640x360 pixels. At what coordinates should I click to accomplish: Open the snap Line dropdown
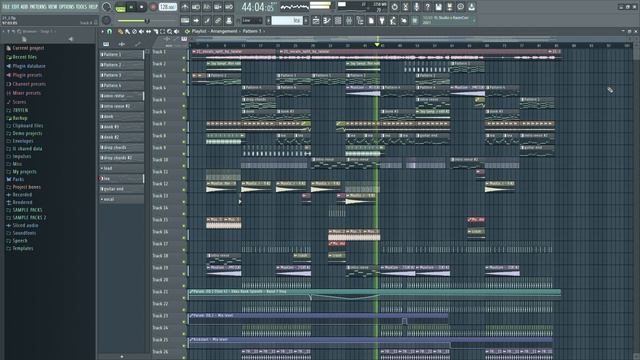pyautogui.click(x=252, y=20)
